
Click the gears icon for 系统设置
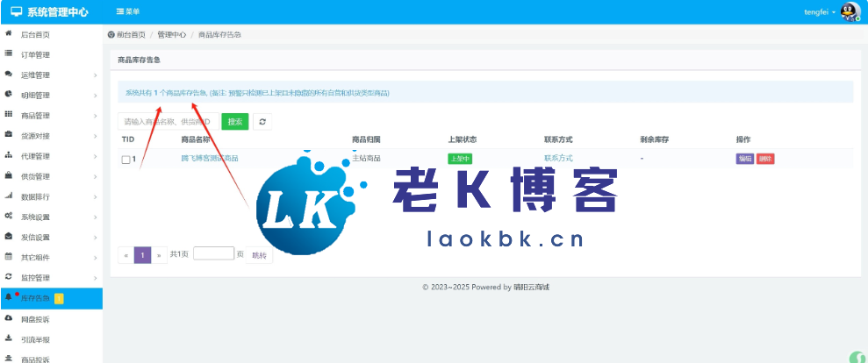pos(9,217)
